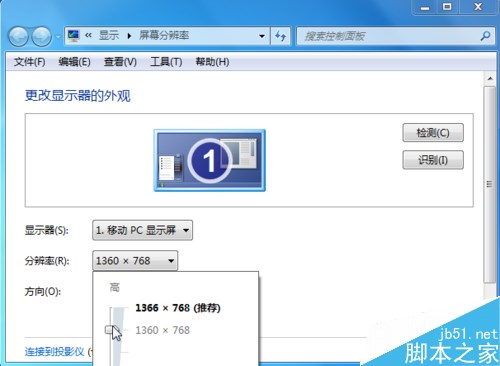The height and width of the screenshot is (366, 500).
Task: Close the screen resolution window
Action: click(x=478, y=7)
